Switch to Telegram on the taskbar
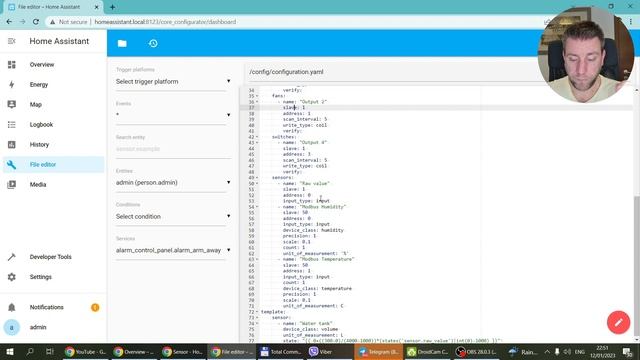Screen dimensions: 640x360 (x=378, y=351)
